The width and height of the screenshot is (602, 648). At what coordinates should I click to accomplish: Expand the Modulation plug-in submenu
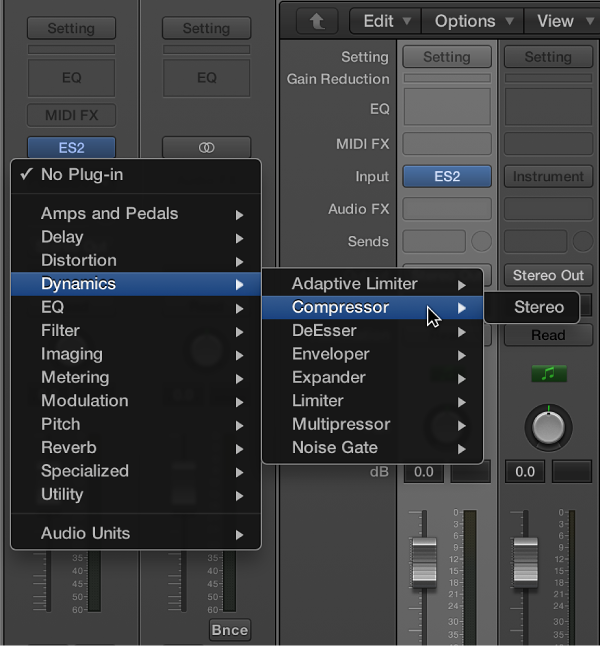click(x=136, y=401)
